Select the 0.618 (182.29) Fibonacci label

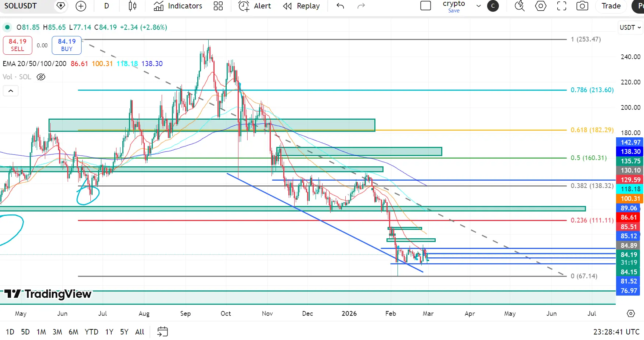tap(592, 130)
